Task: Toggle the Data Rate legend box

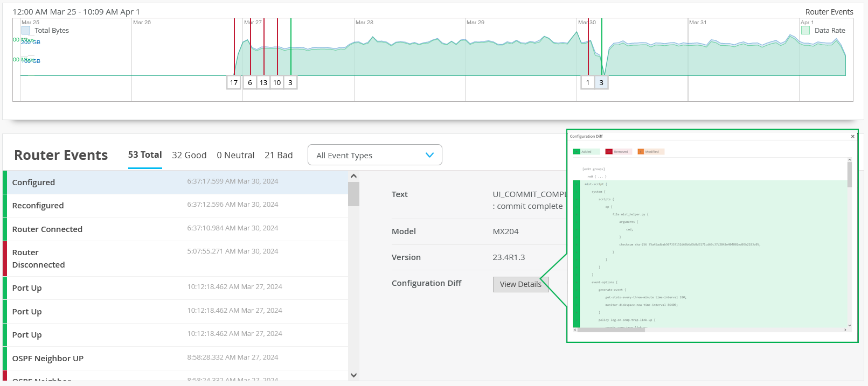Action: click(x=805, y=31)
